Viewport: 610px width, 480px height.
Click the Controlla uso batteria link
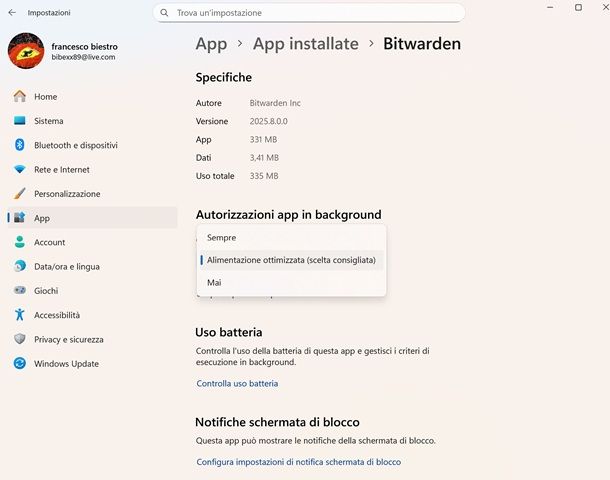(237, 384)
